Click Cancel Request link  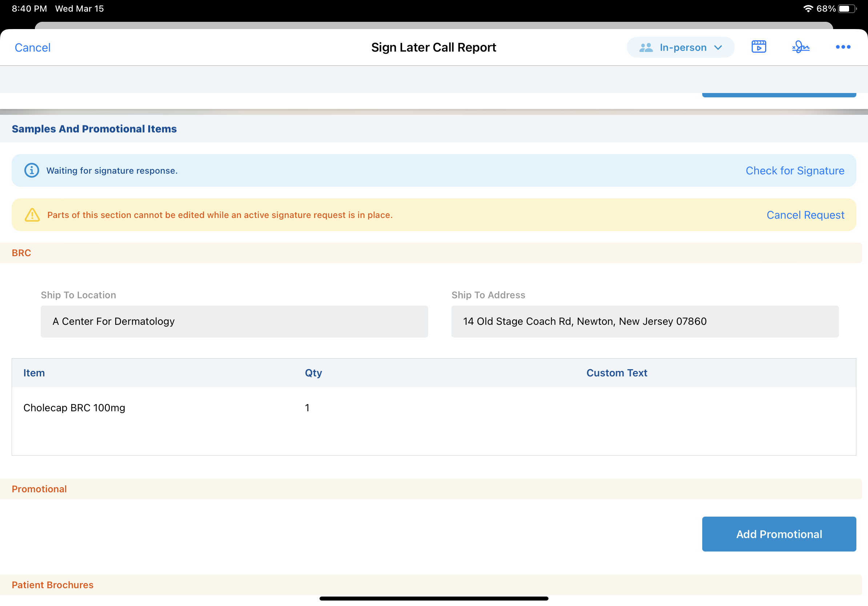click(x=805, y=215)
